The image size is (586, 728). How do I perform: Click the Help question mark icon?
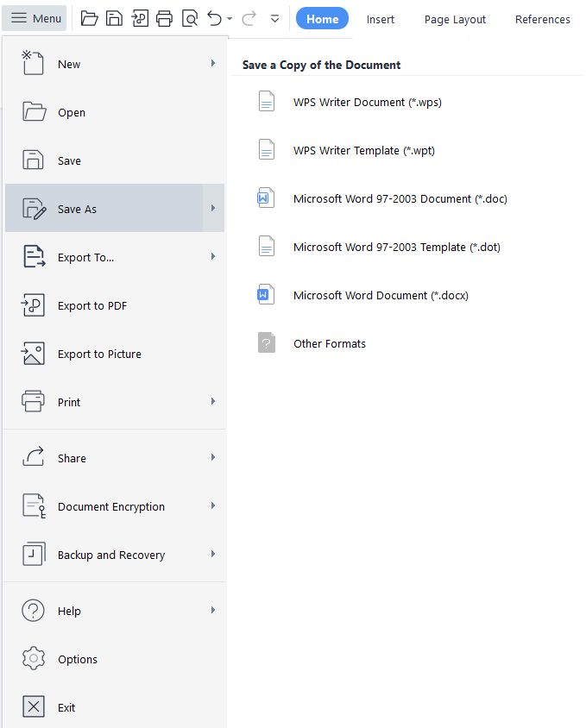[x=33, y=610]
